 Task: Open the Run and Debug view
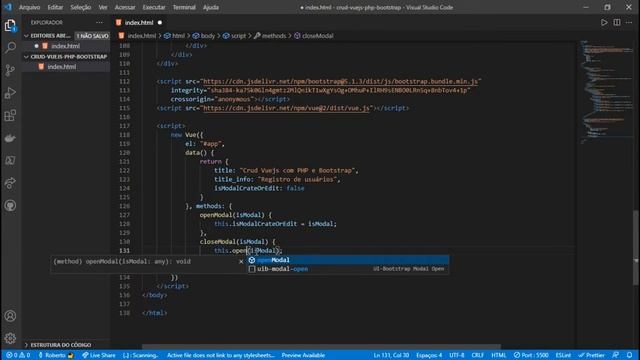pyautogui.click(x=10, y=93)
